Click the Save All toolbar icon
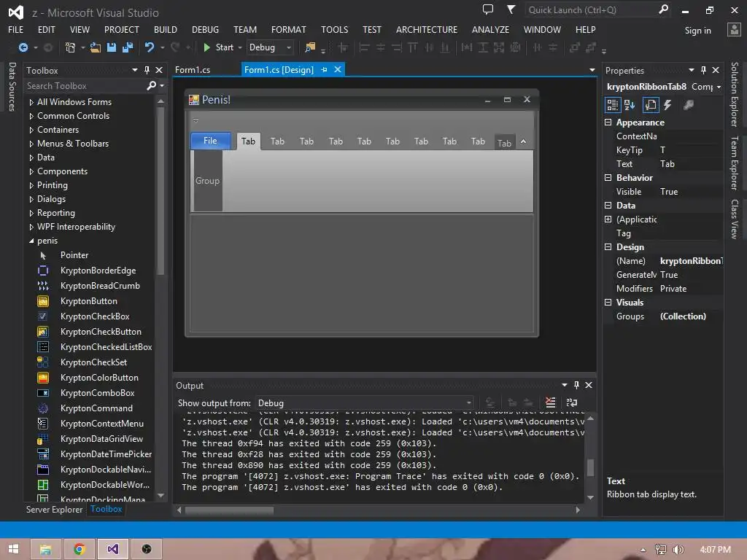 [x=128, y=47]
